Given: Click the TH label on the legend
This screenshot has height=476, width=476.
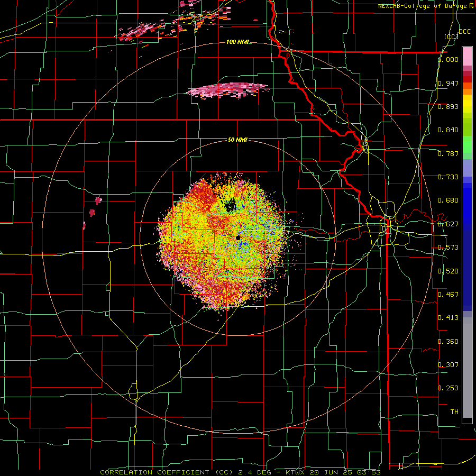Looking at the screenshot, I should pyautogui.click(x=454, y=412).
